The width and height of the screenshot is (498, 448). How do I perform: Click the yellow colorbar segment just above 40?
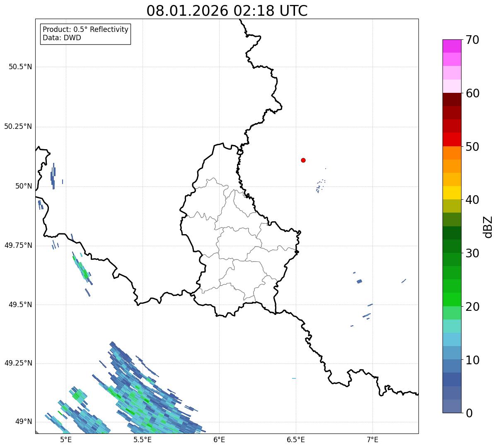point(452,193)
